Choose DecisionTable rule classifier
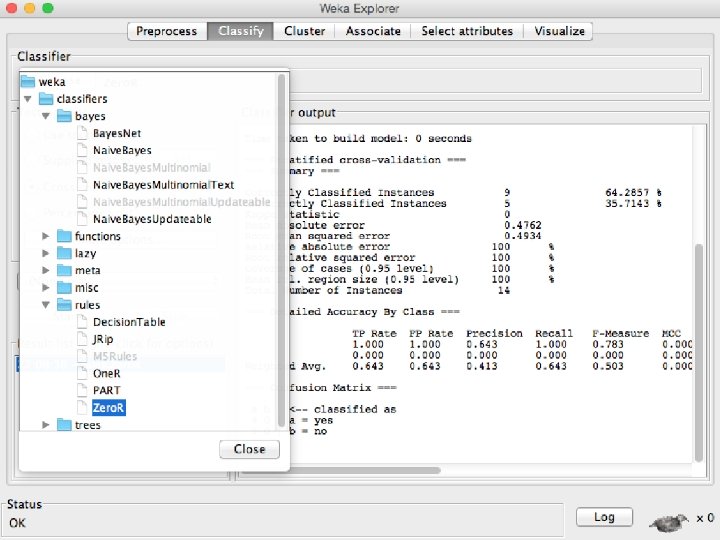The image size is (720, 540). tap(129, 322)
